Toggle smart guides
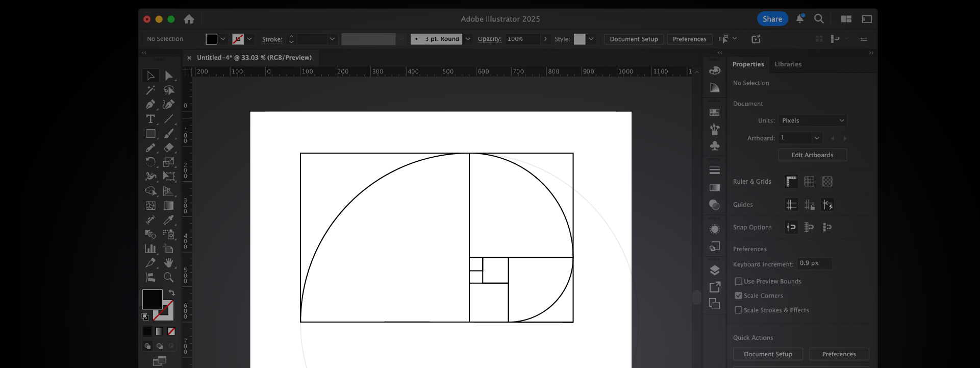This screenshot has width=980, height=368. [x=827, y=205]
